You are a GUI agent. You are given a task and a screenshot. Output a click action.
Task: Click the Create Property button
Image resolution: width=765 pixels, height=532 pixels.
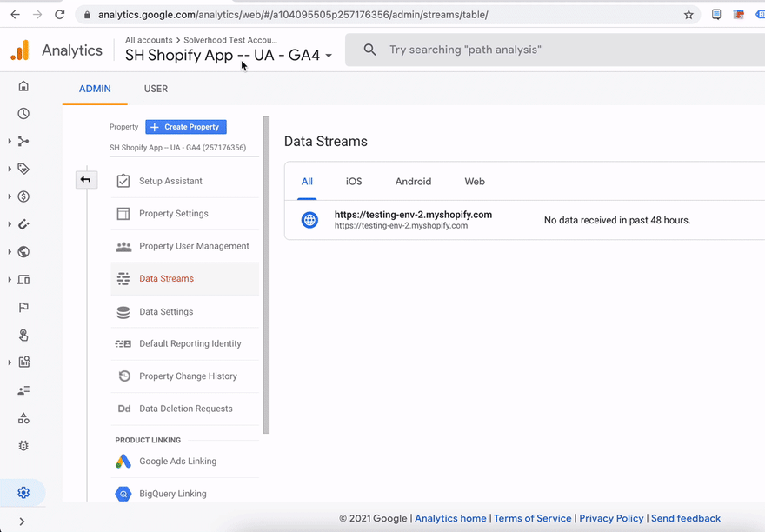point(186,127)
